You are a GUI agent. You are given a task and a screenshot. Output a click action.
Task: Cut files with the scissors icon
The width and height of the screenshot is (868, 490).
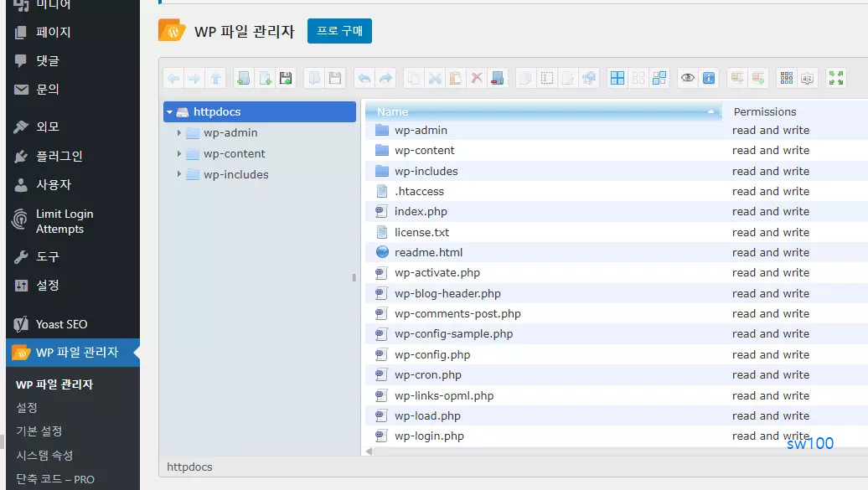tap(434, 78)
